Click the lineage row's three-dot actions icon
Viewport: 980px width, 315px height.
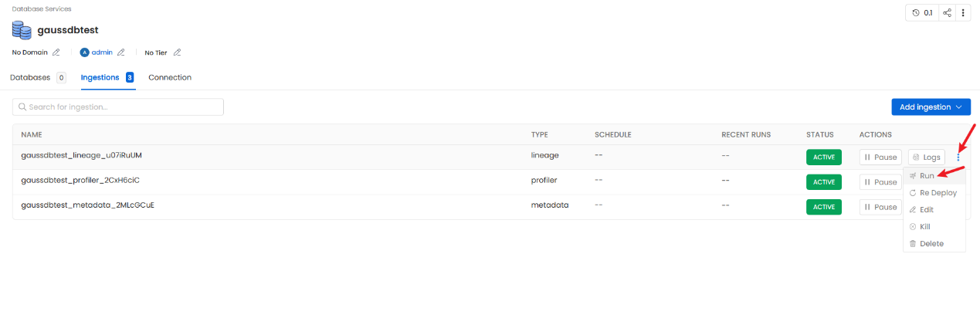tap(958, 157)
